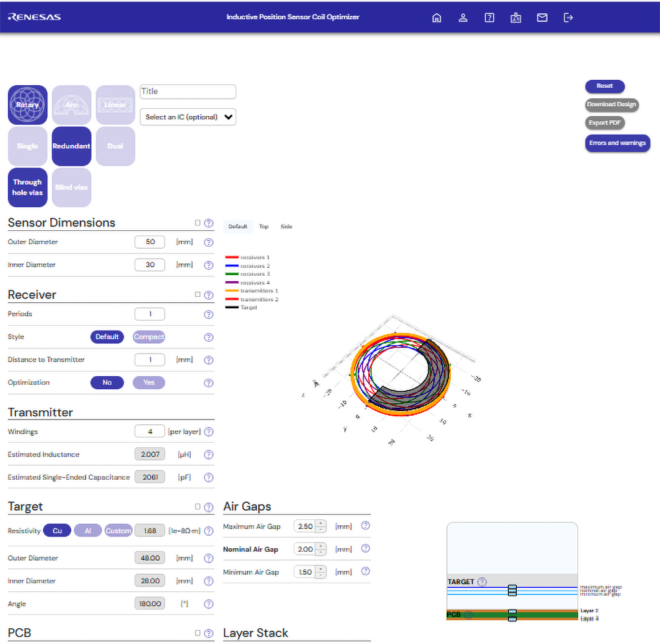This screenshot has height=644, width=660.
Task: Click the Reset button
Action: click(605, 86)
